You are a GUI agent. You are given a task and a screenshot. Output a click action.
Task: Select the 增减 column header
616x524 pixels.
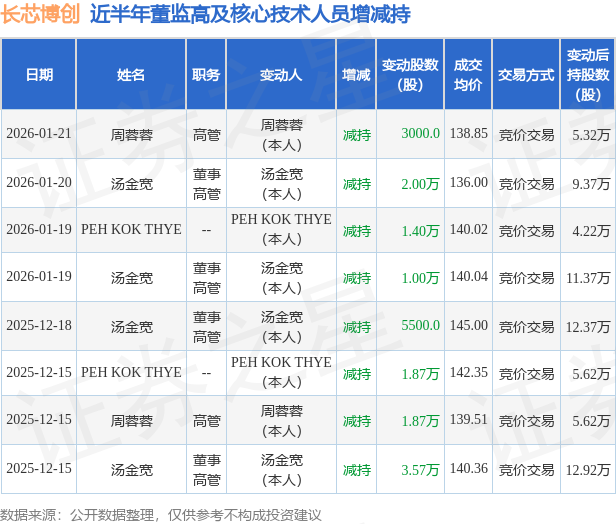[x=356, y=74]
